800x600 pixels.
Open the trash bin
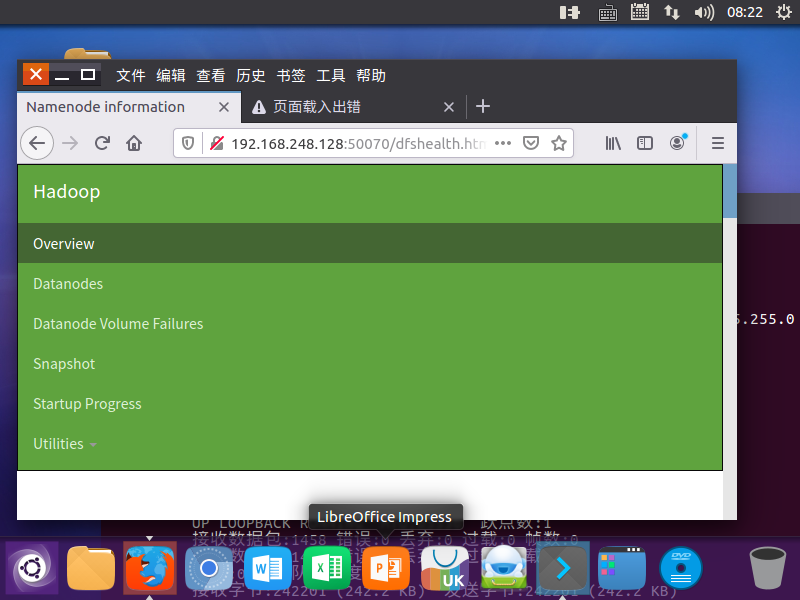tap(767, 567)
